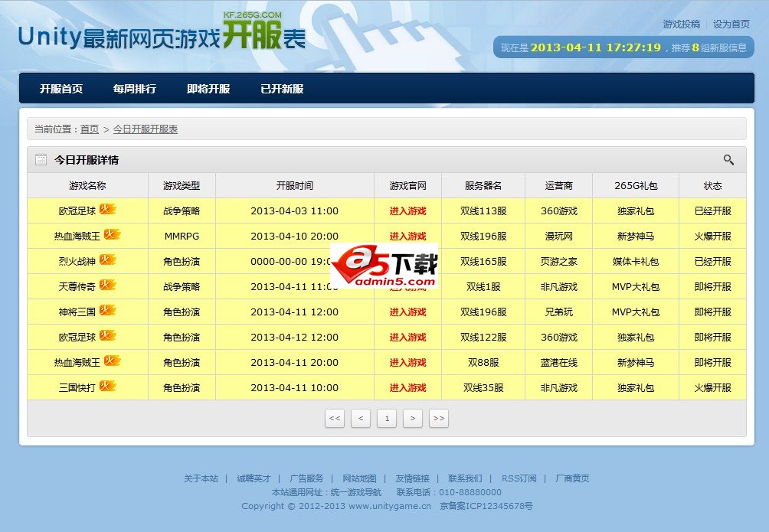This screenshot has height=532, width=769.
Task: Open the 联系我们 footer link
Action: click(x=465, y=478)
